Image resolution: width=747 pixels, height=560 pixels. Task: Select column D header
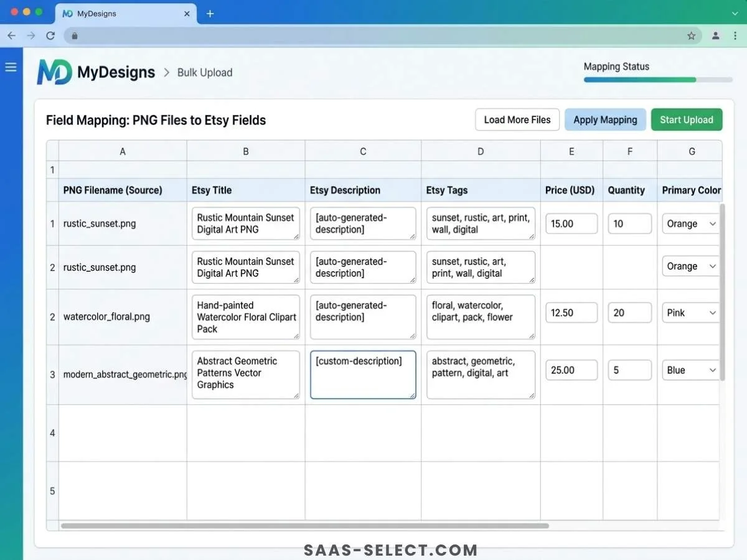pyautogui.click(x=481, y=151)
